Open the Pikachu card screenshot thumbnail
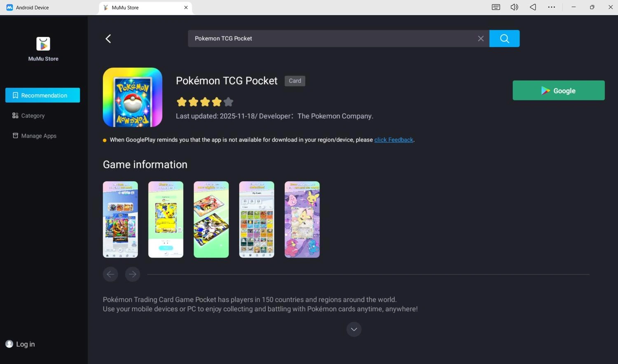 point(166,219)
